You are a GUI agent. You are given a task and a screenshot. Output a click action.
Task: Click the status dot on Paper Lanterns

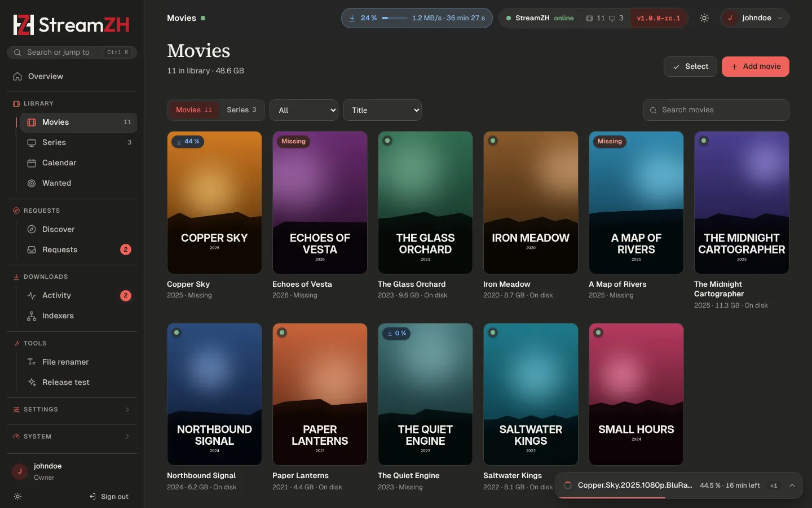point(282,333)
